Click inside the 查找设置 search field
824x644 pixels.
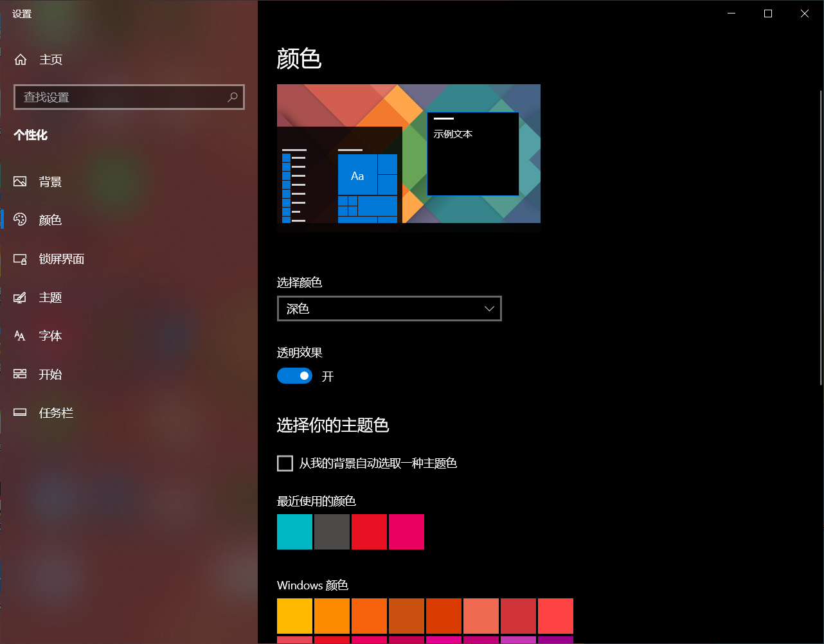click(x=122, y=97)
